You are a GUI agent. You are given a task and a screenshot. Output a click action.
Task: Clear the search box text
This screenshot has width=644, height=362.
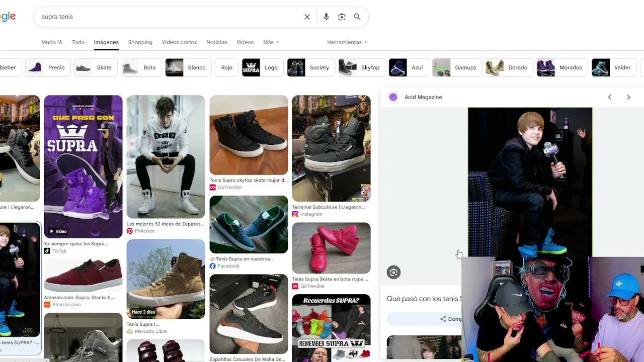click(307, 17)
